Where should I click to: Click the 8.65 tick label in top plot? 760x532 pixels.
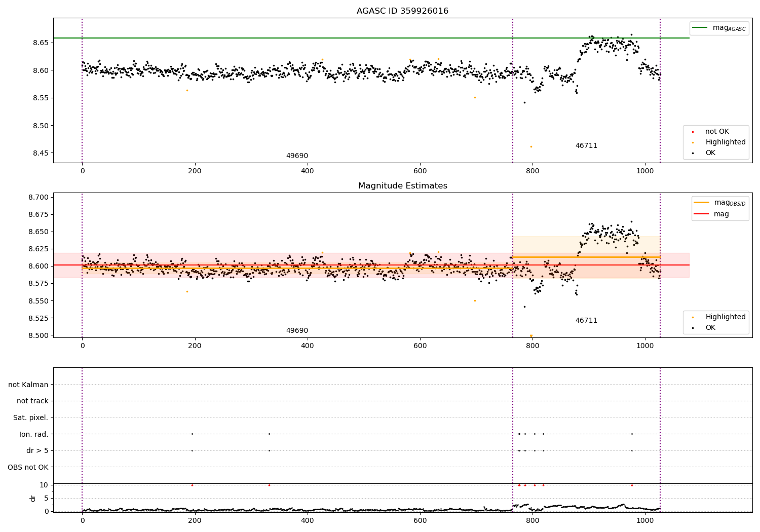point(41,43)
